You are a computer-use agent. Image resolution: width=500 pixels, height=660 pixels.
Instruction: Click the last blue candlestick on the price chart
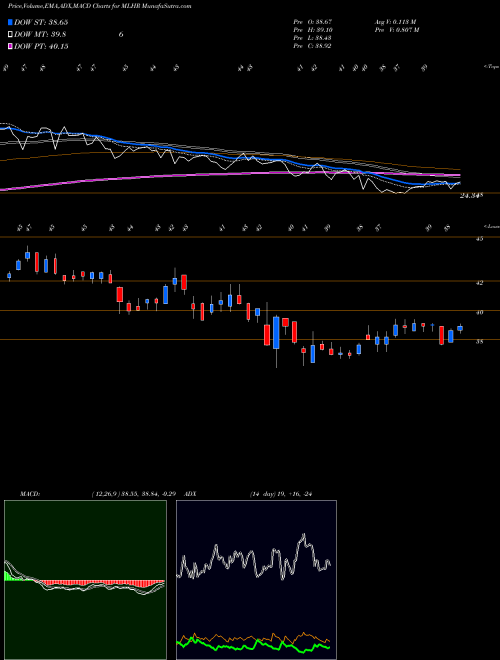click(x=460, y=328)
